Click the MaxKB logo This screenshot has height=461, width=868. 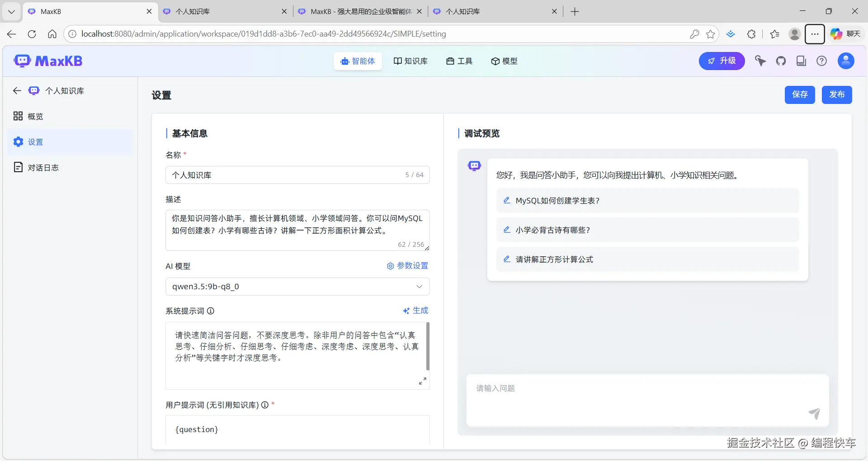48,61
